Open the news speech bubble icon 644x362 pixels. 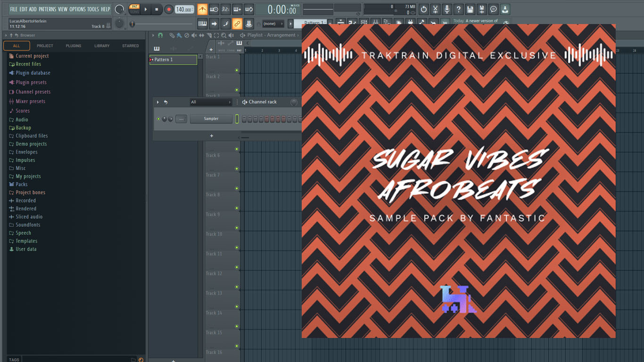(493, 9)
